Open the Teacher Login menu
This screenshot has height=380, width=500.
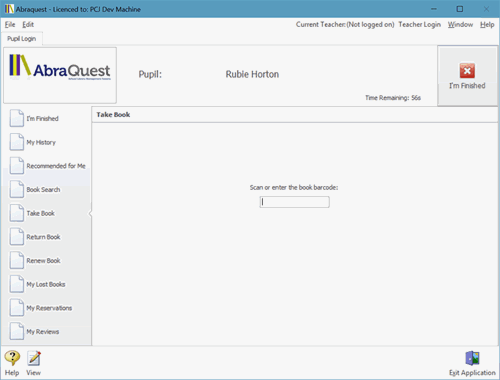pyautogui.click(x=419, y=24)
